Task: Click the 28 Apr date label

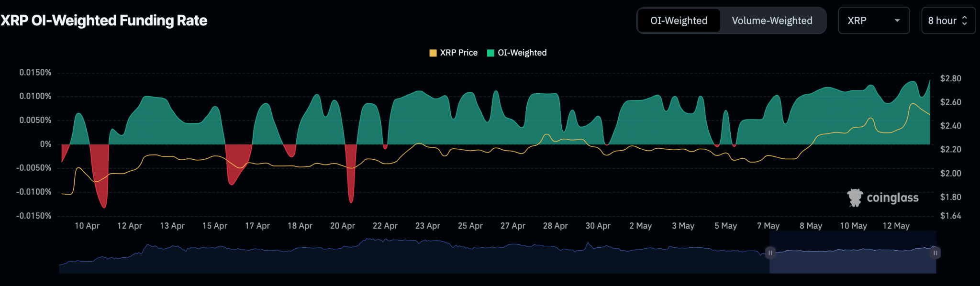Action: click(556, 226)
